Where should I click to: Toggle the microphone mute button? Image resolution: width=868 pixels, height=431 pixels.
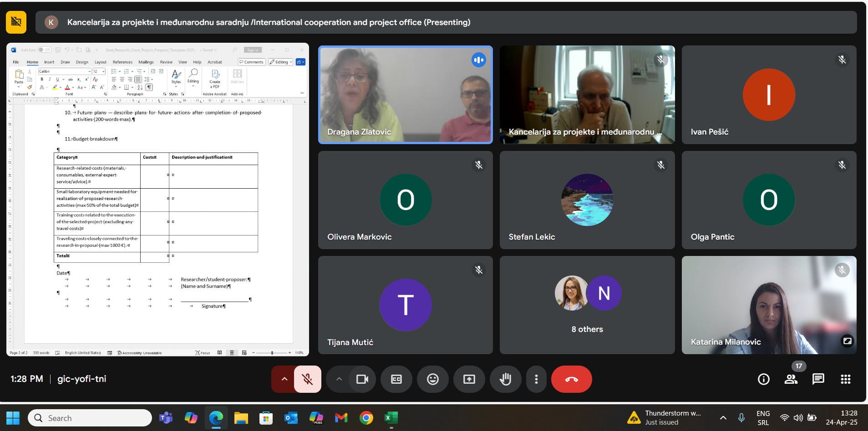click(x=308, y=379)
